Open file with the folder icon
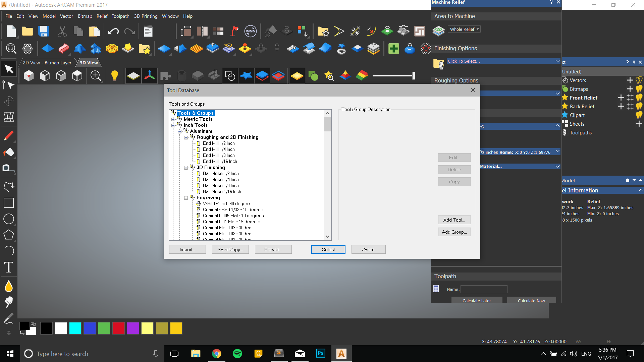 (28, 32)
